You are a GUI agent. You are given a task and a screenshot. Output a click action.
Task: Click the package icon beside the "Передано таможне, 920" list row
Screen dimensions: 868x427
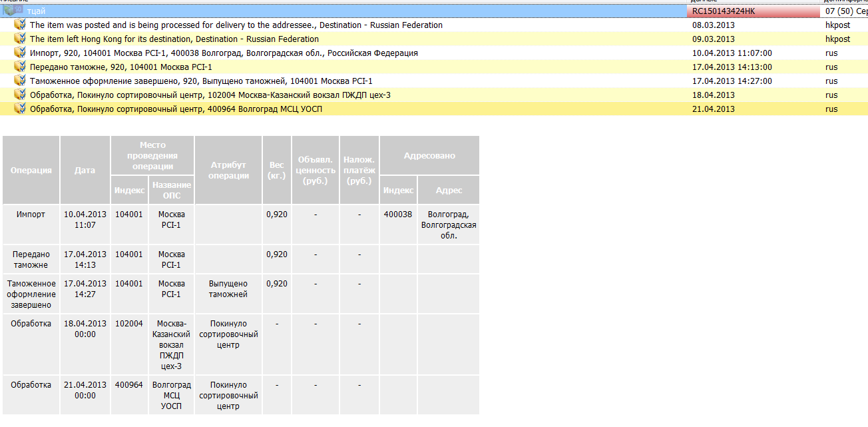tap(20, 67)
